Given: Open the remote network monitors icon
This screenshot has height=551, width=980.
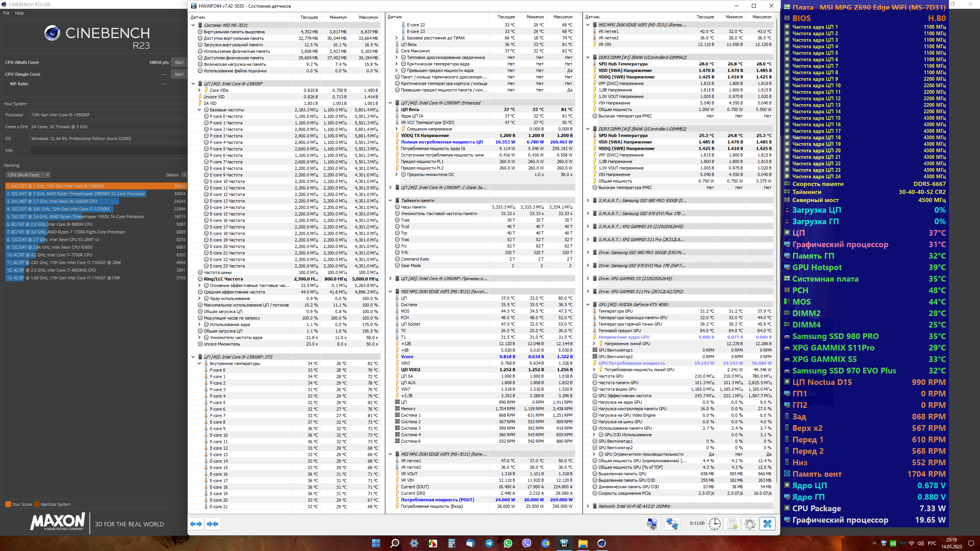Looking at the screenshot, I should click(x=672, y=523).
